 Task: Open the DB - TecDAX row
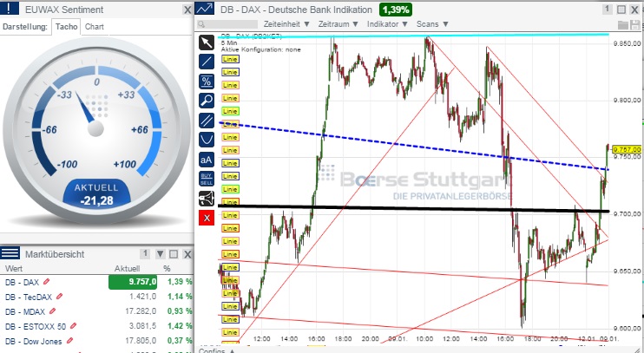[x=96, y=297]
